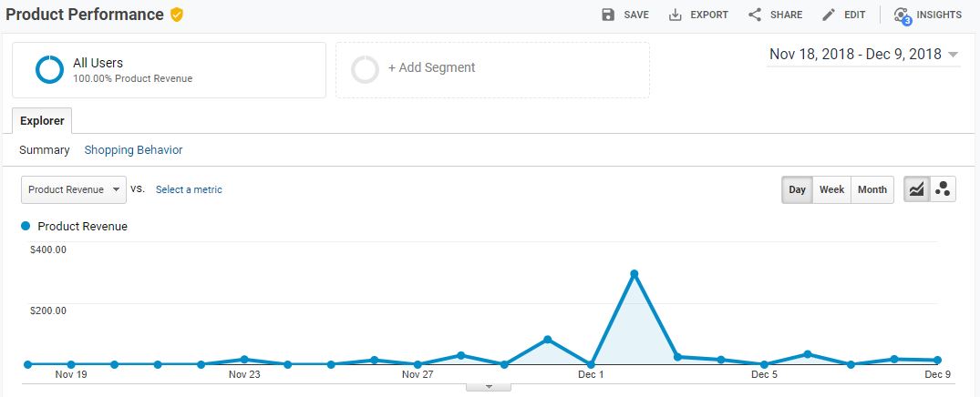Viewport: 980px width, 397px height.
Task: Click Select a metric link
Action: (x=189, y=189)
